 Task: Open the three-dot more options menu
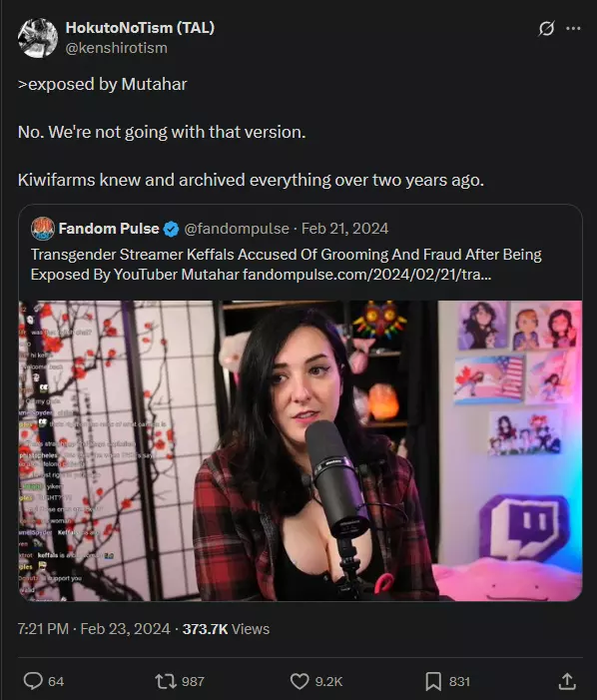tap(573, 29)
